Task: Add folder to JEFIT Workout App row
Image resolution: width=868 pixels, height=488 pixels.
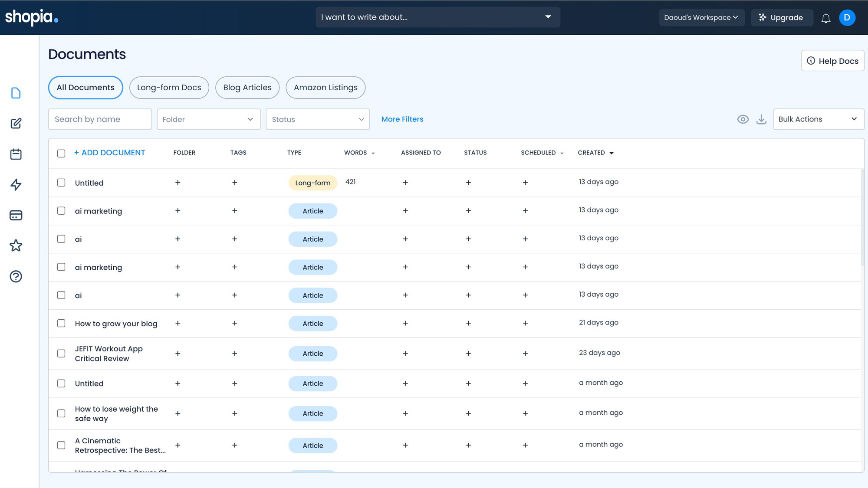Action: [x=178, y=354]
